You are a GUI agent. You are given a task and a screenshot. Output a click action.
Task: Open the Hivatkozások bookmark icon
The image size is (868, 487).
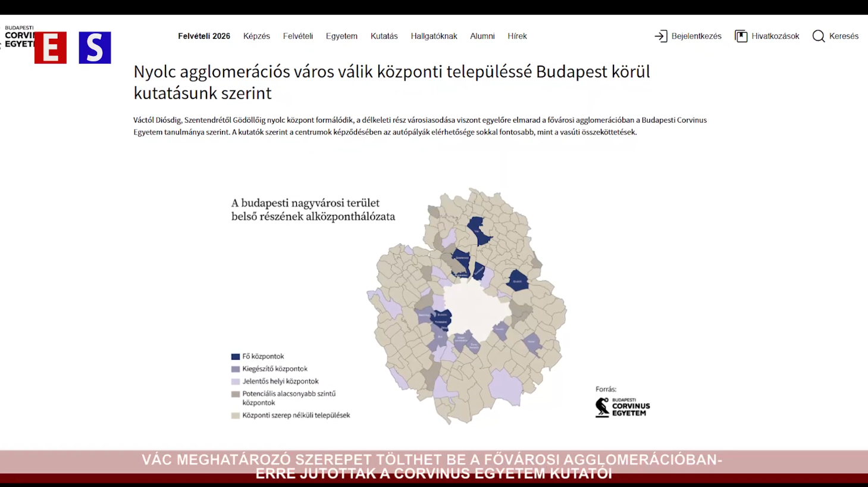(x=741, y=36)
